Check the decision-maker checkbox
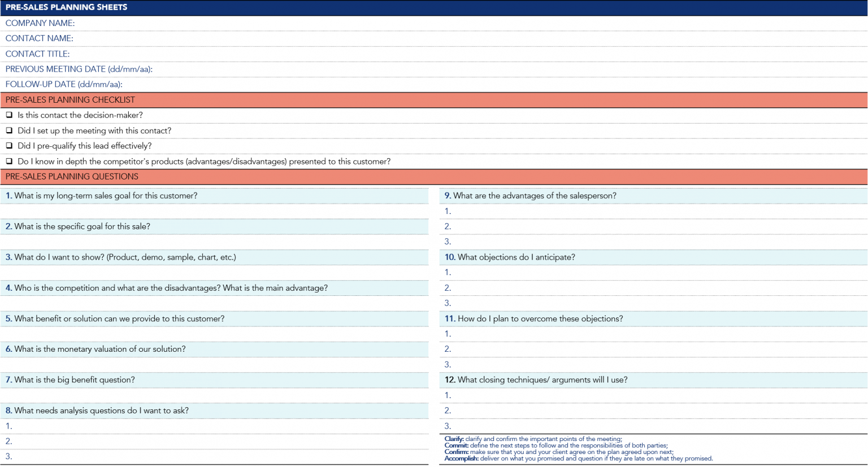The width and height of the screenshot is (868, 467). point(9,115)
